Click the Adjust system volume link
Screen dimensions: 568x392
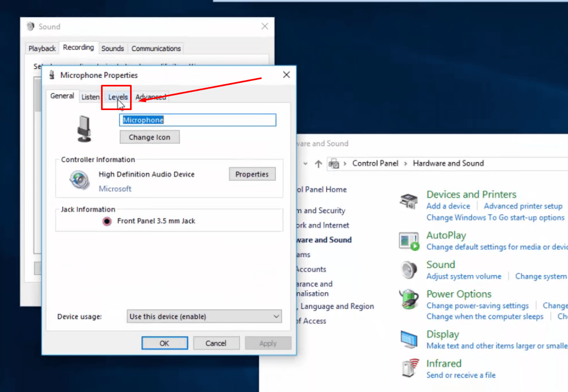(464, 276)
